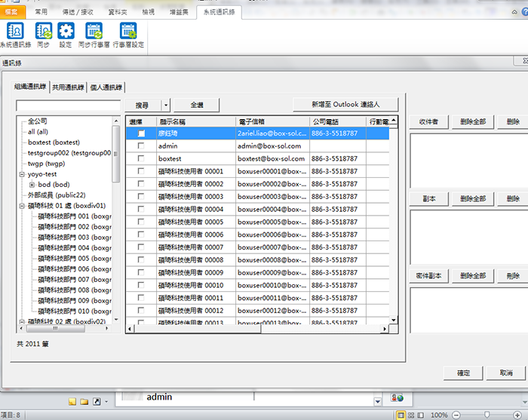The width and height of the screenshot is (528, 420).
Task: Click the Folder list icon in navigation bar
Action: pos(84,401)
